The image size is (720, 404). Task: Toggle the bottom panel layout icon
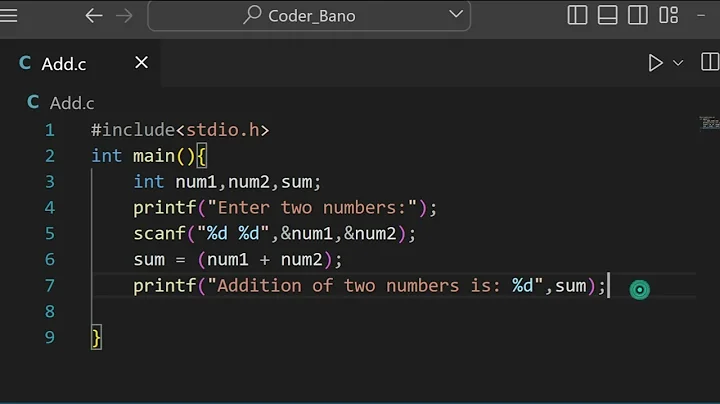coord(608,15)
